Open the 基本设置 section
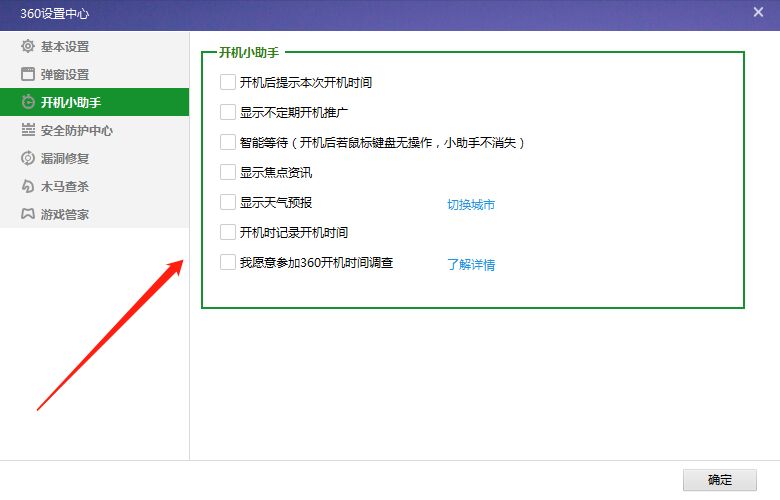The height and width of the screenshot is (500, 780). pyautogui.click(x=95, y=46)
